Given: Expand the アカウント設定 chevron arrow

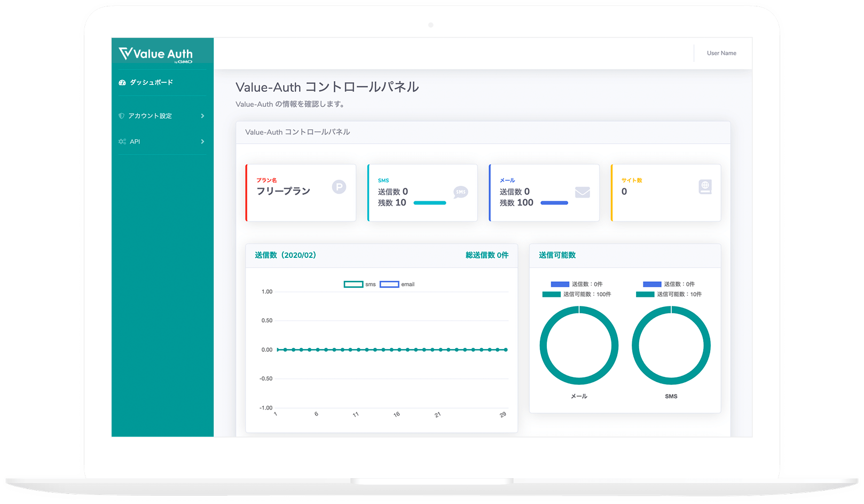Looking at the screenshot, I should pos(202,116).
